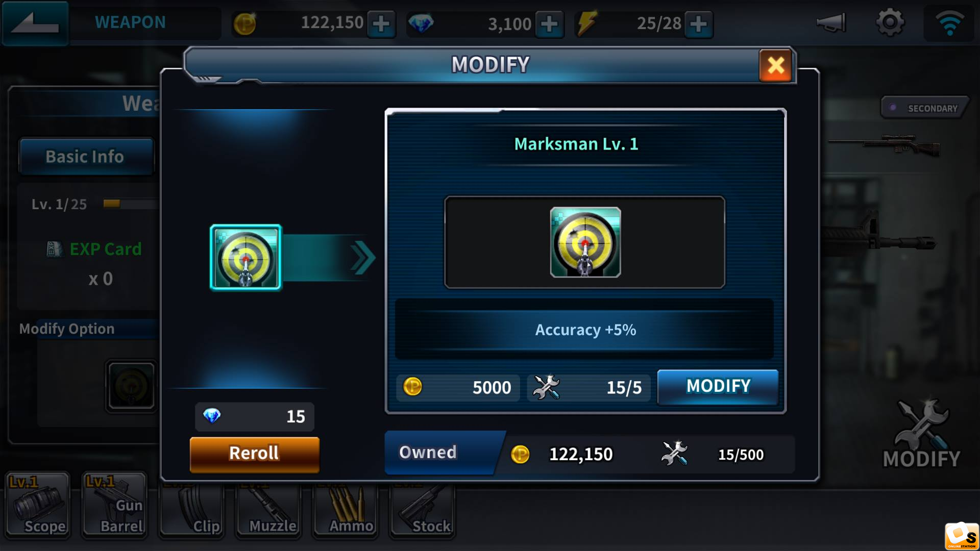Open the megaphone announcements icon
The image size is (980, 551).
click(x=831, y=22)
